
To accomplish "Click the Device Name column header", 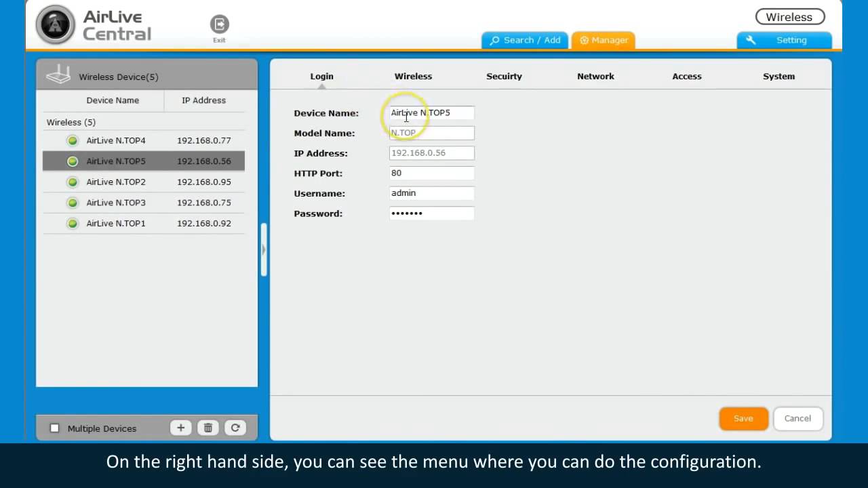I will (x=113, y=100).
